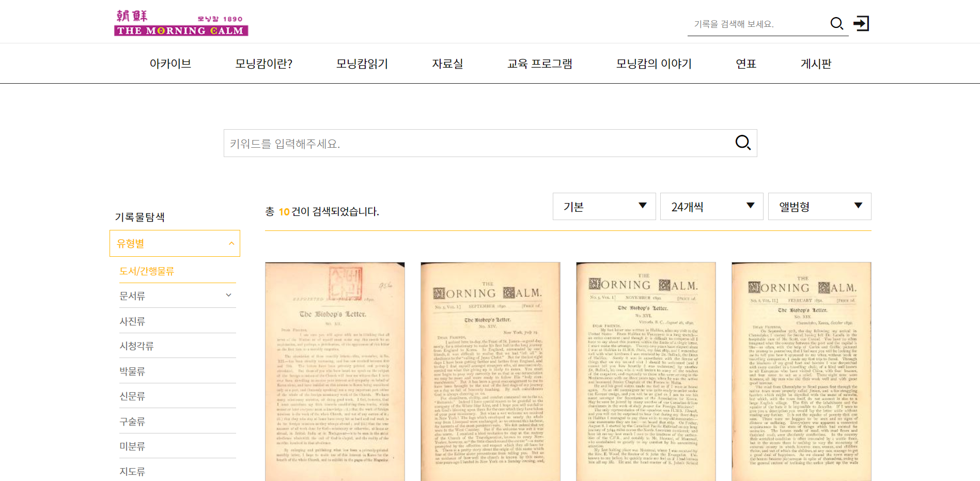Click The Morning Calm logo
Viewport: 980px width, 481px height.
pyautogui.click(x=181, y=23)
